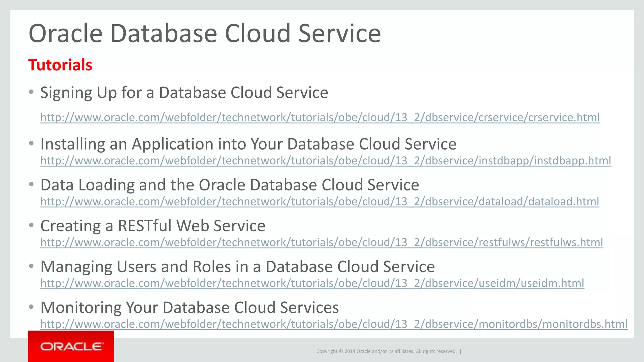Open the crservice.html tutorial link
The height and width of the screenshot is (362, 644).
tap(320, 117)
